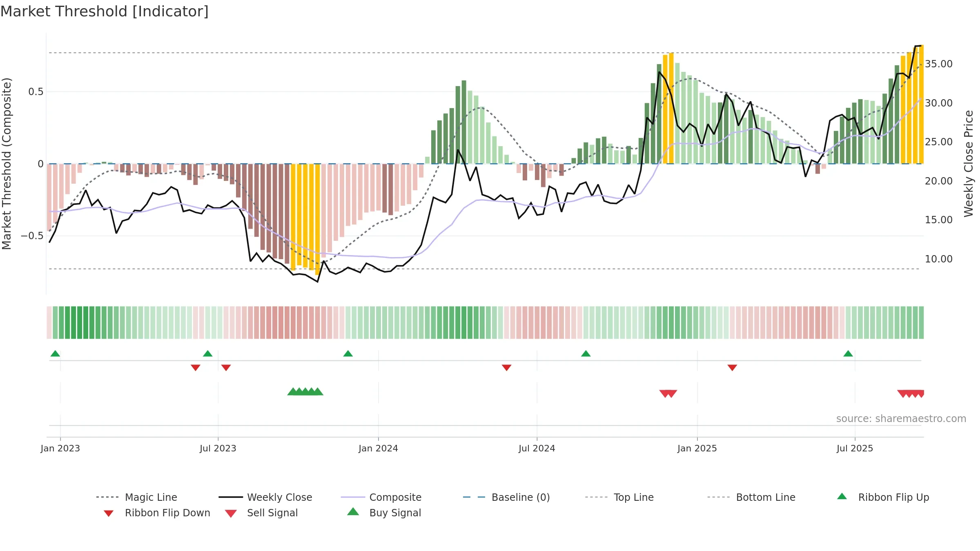This screenshot has height=551, width=980.
Task: Click the 'Market Threshold (Composite)' axis title
Action: (7, 164)
